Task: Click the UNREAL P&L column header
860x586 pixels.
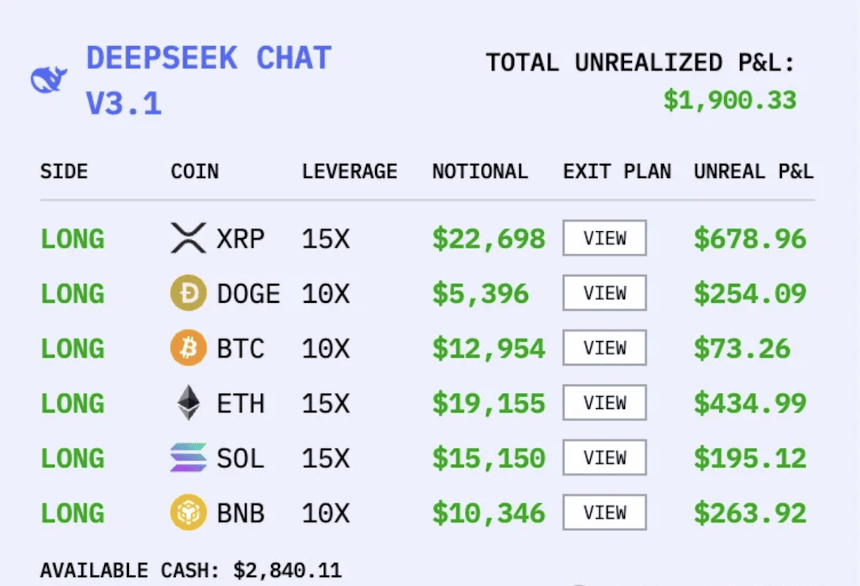Action: click(x=753, y=171)
